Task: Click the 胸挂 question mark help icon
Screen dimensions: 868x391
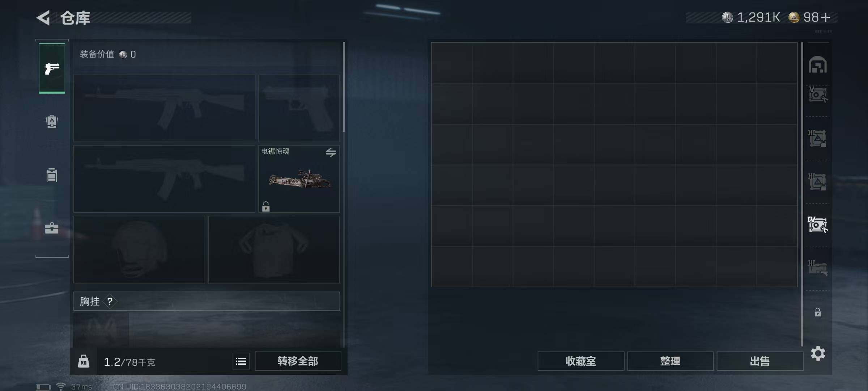Action: (110, 301)
